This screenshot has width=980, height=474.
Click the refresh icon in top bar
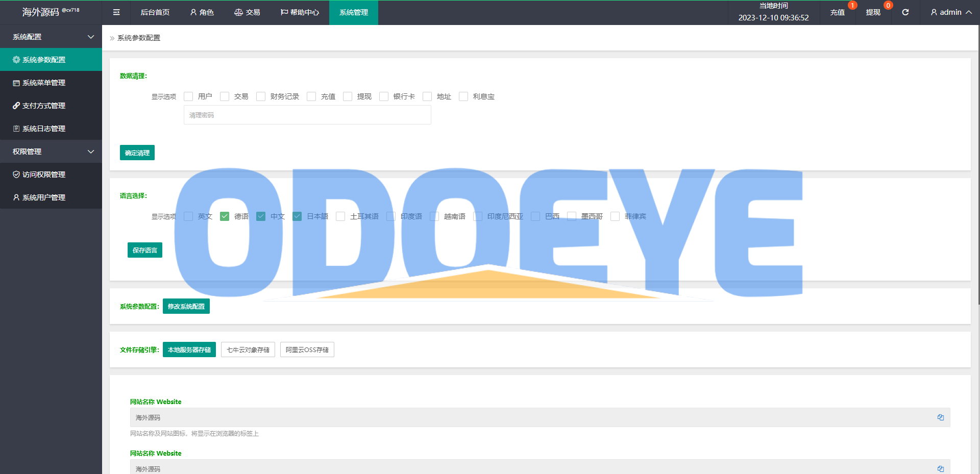click(905, 12)
